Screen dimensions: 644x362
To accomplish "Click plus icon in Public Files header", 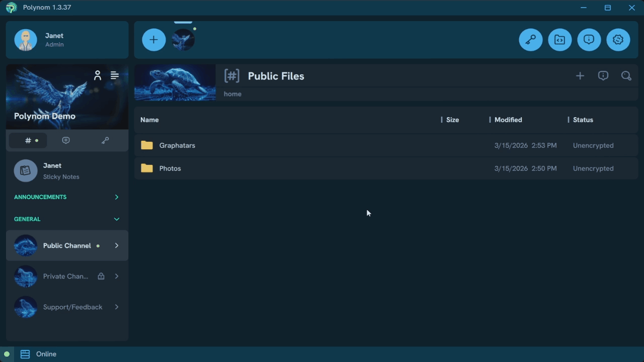I will tap(580, 76).
